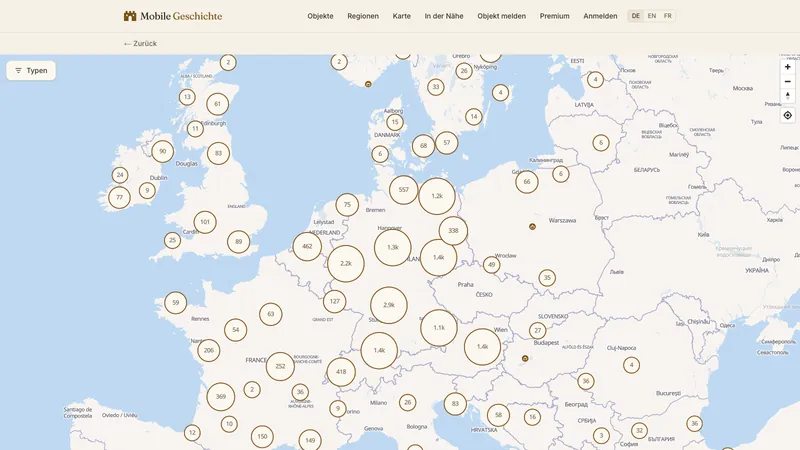This screenshot has width=800, height=450.
Task: Zoom out with the minus button
Action: pos(788,82)
